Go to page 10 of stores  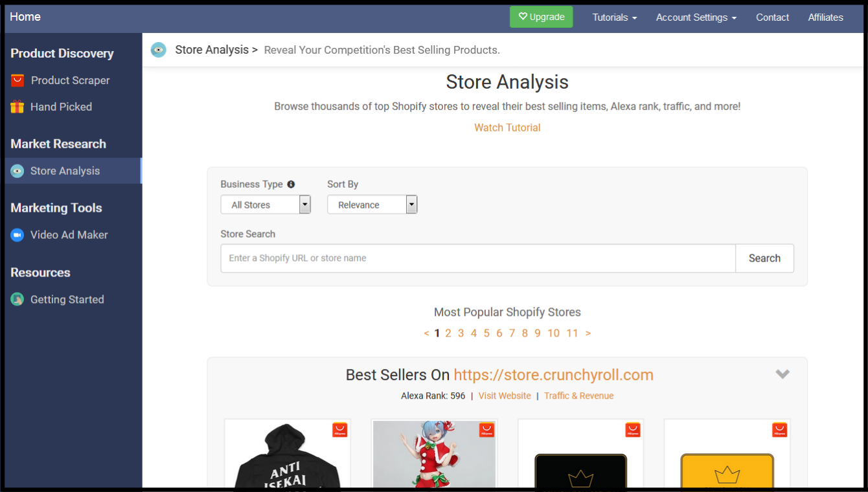[x=553, y=333]
